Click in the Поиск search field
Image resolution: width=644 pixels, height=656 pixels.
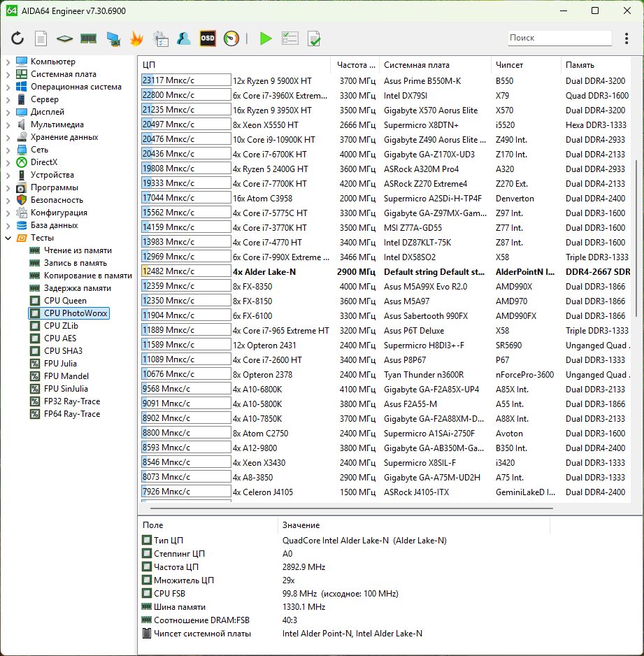pyautogui.click(x=558, y=38)
